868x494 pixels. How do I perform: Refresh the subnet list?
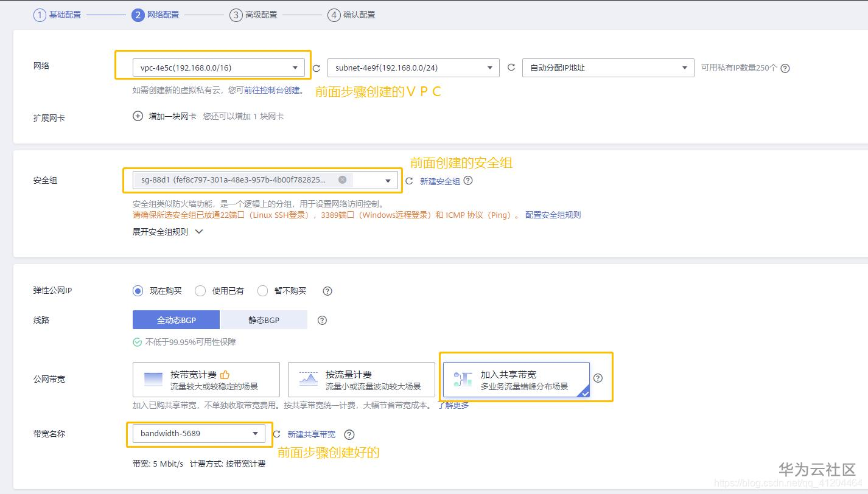511,68
